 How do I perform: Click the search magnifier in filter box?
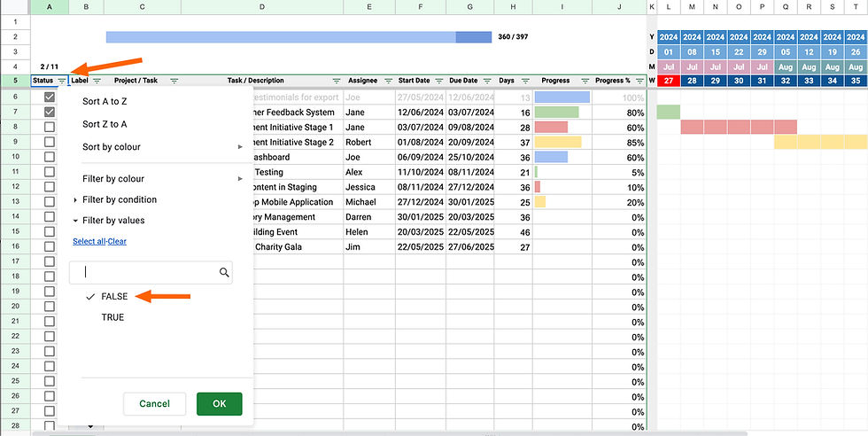tap(223, 272)
